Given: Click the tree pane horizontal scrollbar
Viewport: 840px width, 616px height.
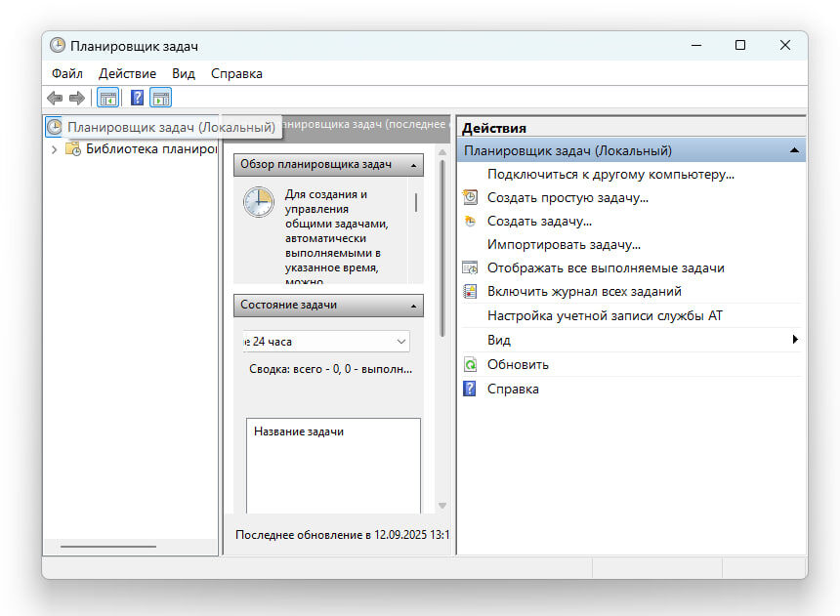Looking at the screenshot, I should pos(108,547).
